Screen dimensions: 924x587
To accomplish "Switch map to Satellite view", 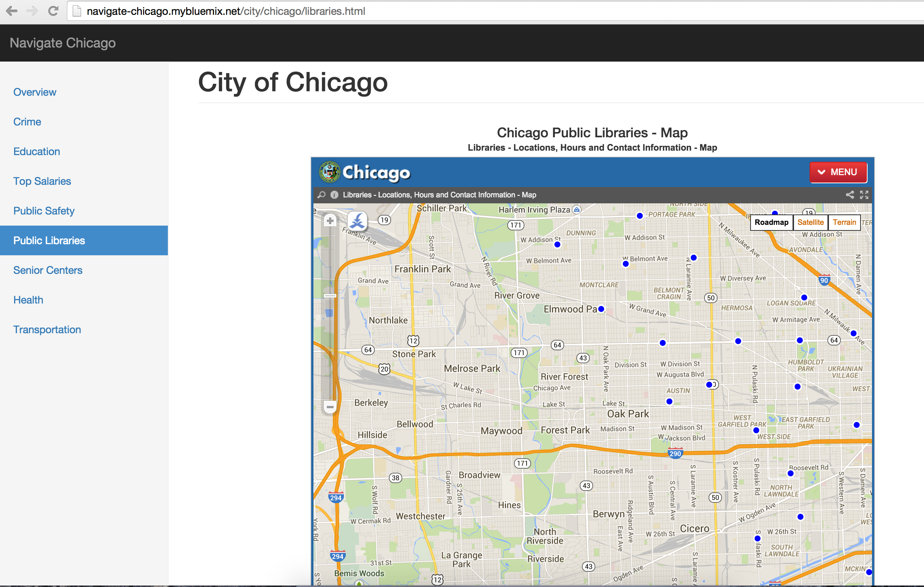I will pos(810,222).
